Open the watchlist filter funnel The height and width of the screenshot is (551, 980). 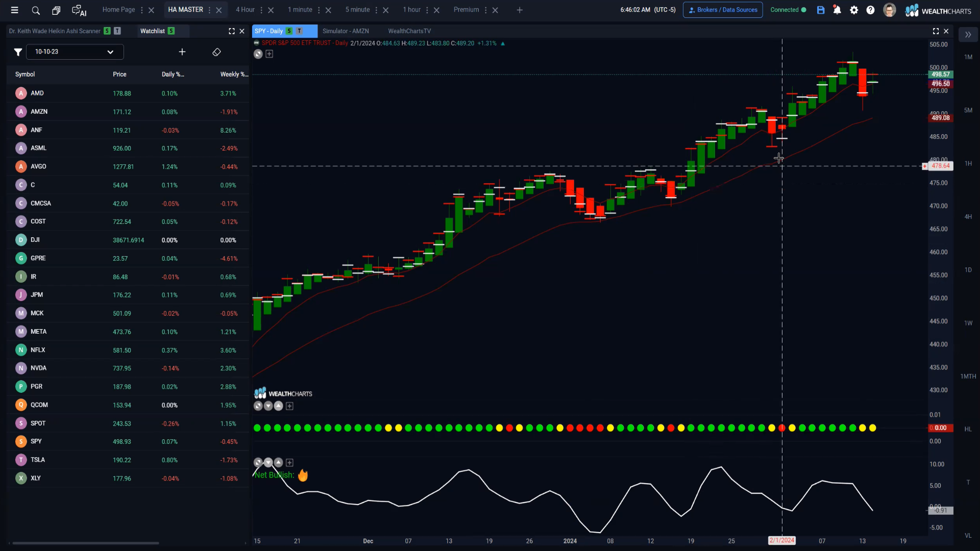[18, 52]
